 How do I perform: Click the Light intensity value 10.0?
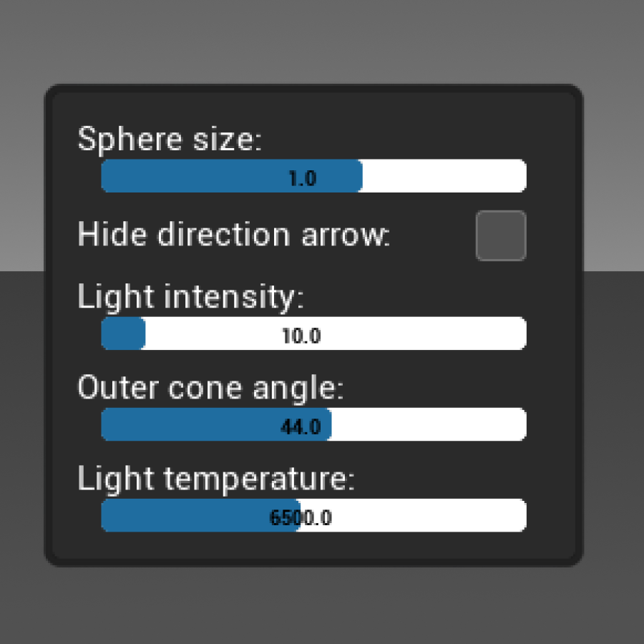301,335
